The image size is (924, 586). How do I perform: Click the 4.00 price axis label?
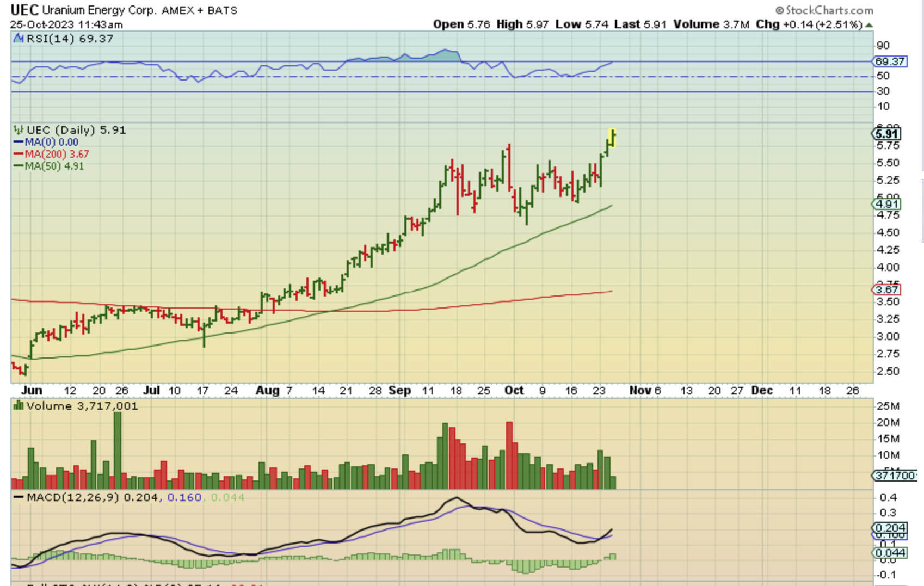tap(888, 267)
